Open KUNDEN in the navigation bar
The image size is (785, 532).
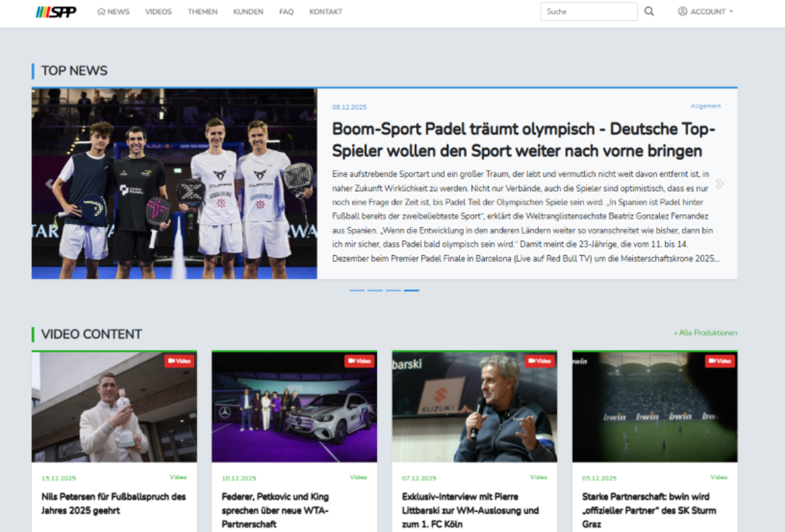tap(248, 11)
